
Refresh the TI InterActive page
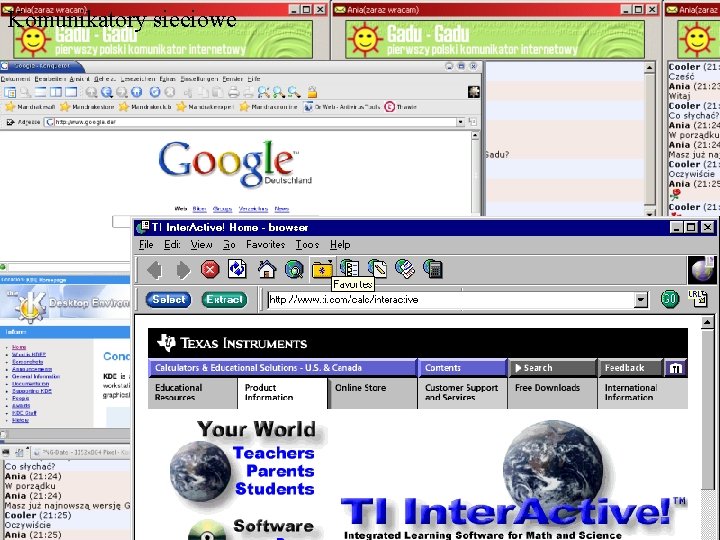pyautogui.click(x=237, y=270)
